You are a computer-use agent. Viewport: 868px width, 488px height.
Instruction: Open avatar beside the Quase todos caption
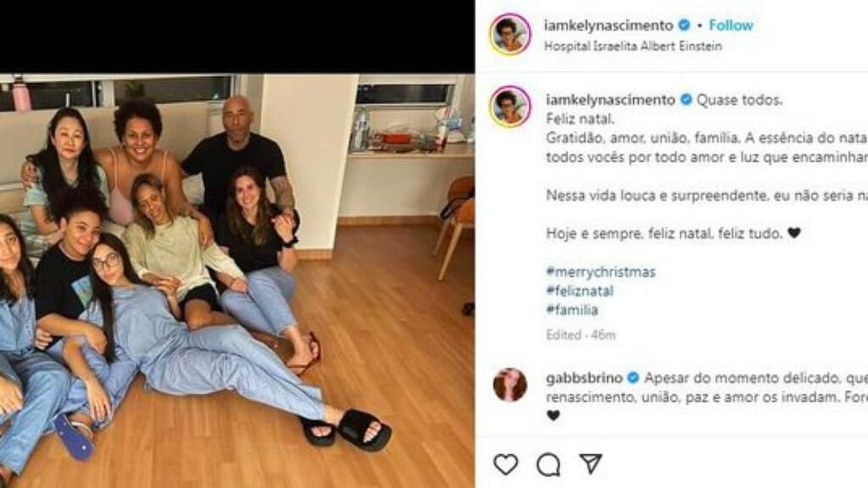point(509,106)
